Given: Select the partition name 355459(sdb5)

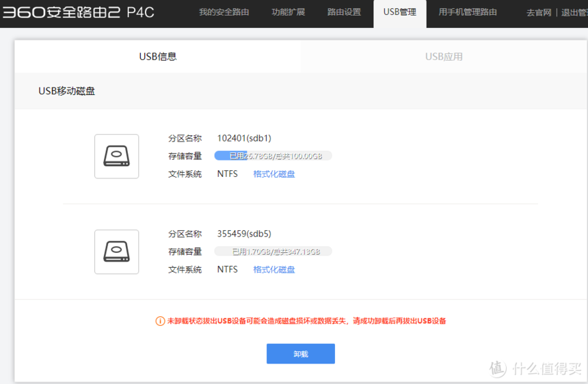Looking at the screenshot, I should [244, 234].
